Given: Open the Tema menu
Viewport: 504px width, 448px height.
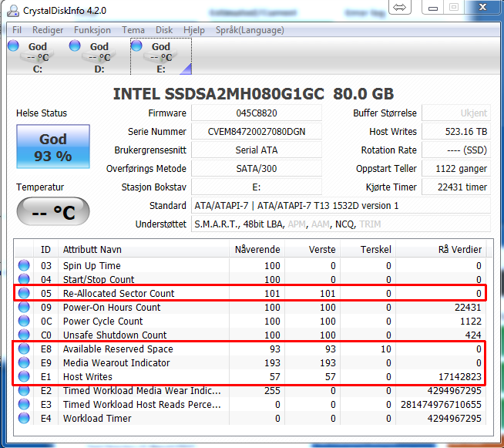Looking at the screenshot, I should [133, 30].
